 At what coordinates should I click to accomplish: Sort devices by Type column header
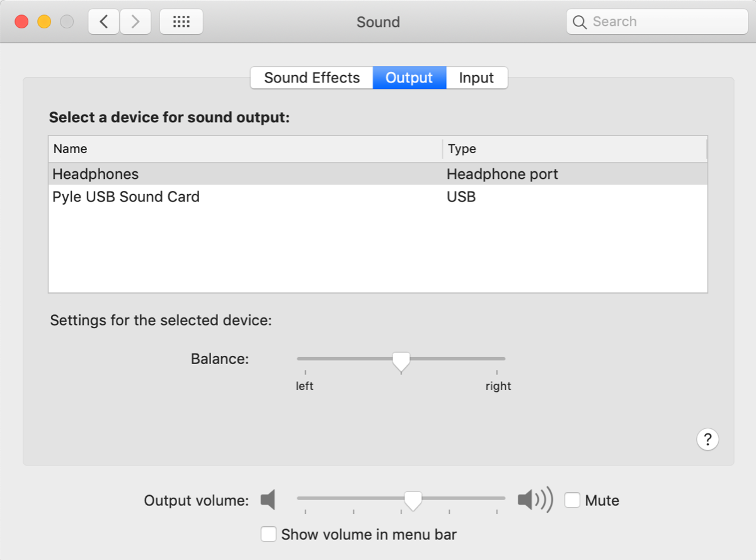click(573, 149)
